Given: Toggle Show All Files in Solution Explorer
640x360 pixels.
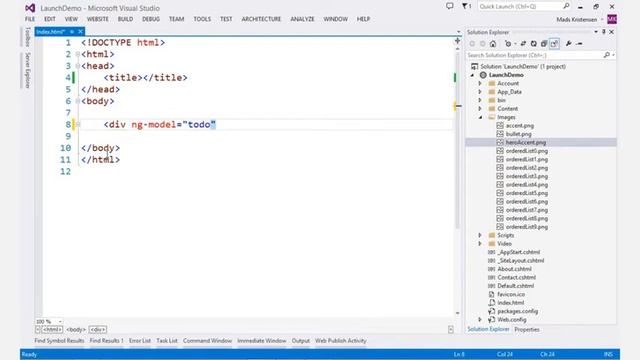Looking at the screenshot, I should pos(554,44).
